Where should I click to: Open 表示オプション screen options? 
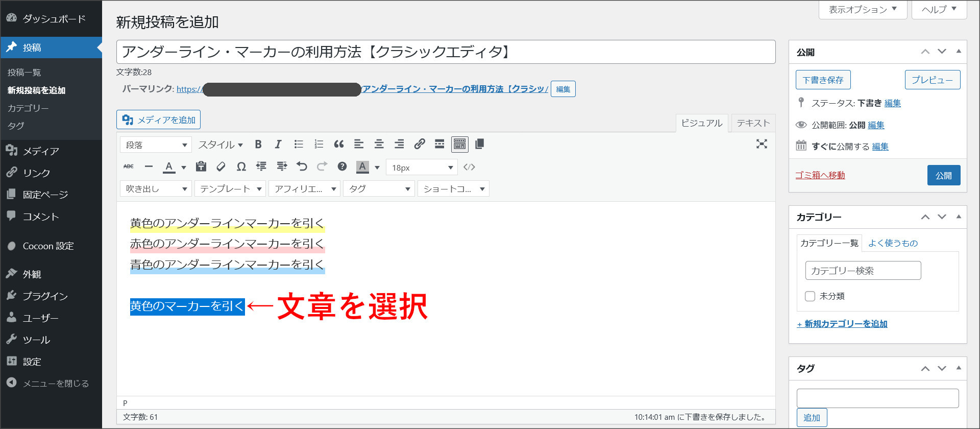[x=863, y=9]
